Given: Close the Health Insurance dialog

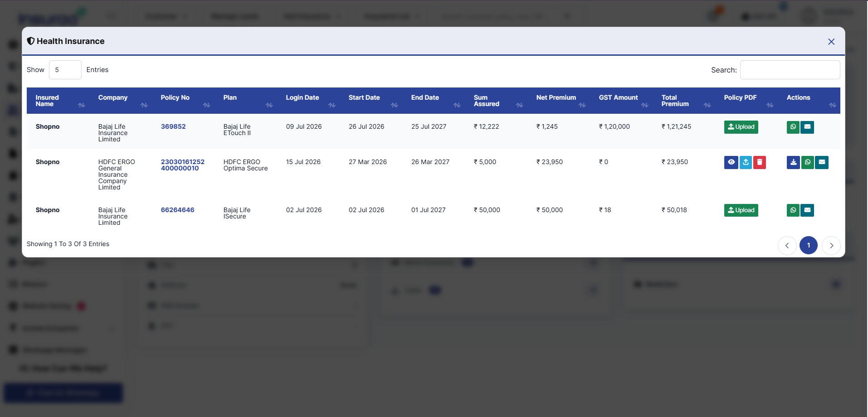Looking at the screenshot, I should pyautogui.click(x=831, y=42).
